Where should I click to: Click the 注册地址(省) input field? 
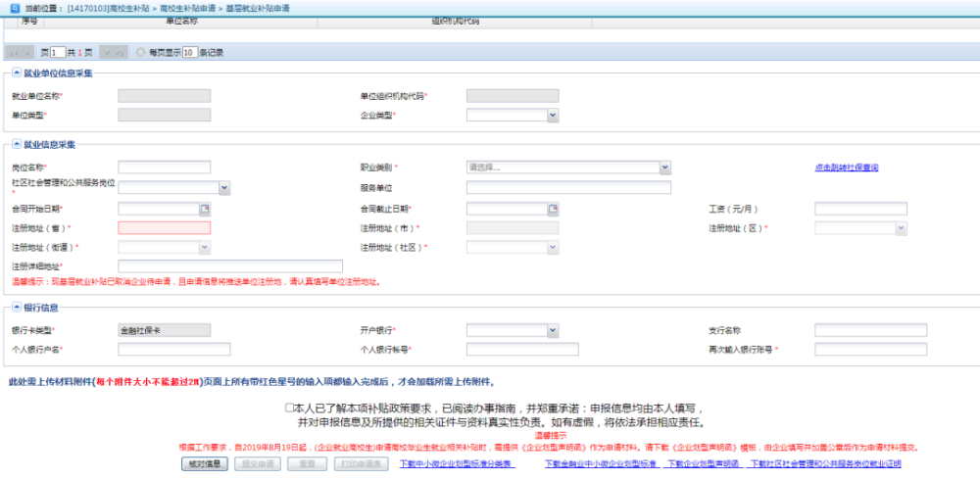165,228
